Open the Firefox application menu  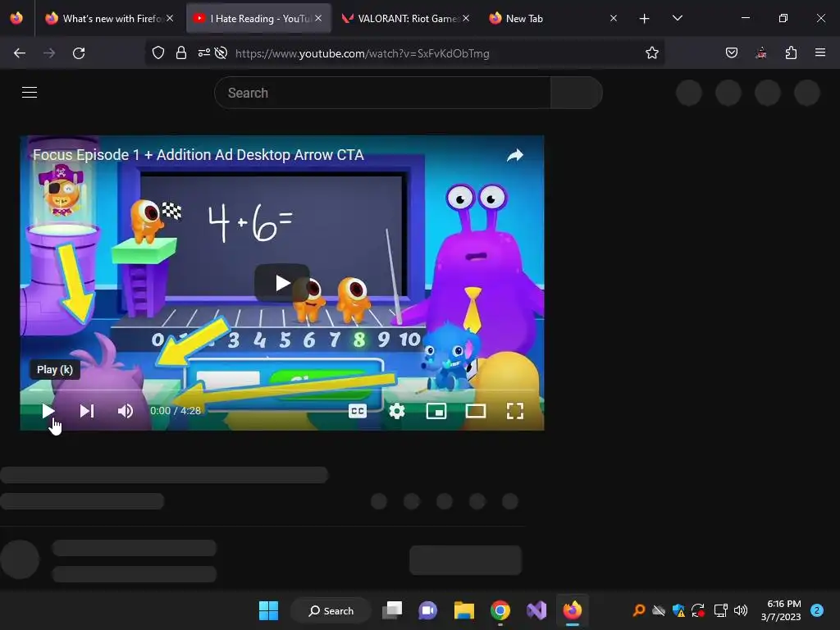pos(820,52)
